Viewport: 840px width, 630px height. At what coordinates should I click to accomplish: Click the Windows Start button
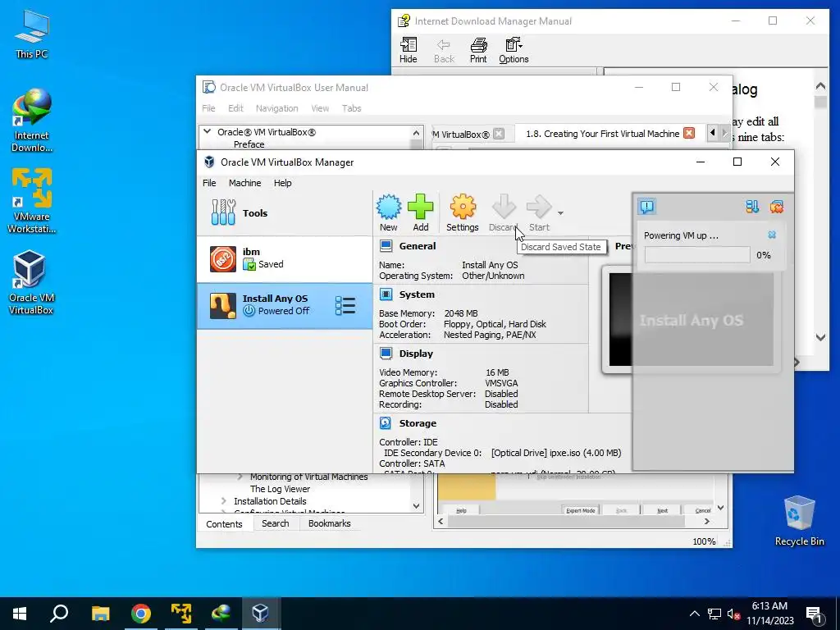(x=20, y=613)
